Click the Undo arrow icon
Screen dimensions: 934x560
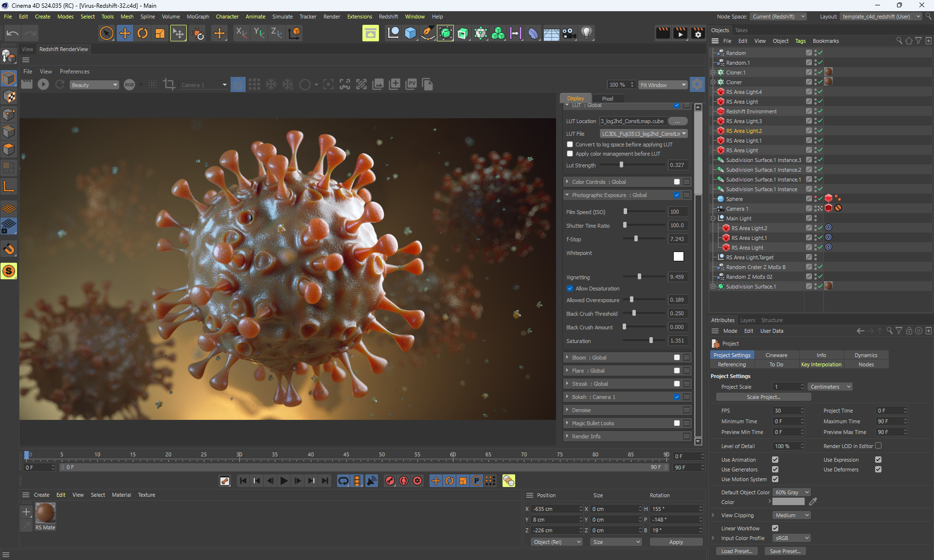point(13,33)
